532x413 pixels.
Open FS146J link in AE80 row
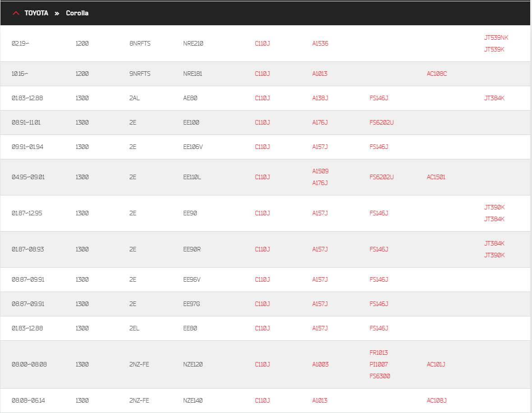click(379, 98)
